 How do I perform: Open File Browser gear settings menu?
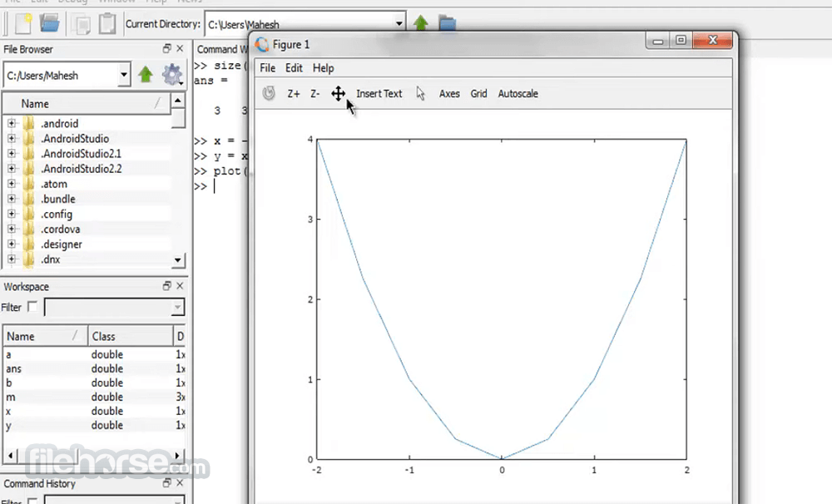(x=172, y=75)
